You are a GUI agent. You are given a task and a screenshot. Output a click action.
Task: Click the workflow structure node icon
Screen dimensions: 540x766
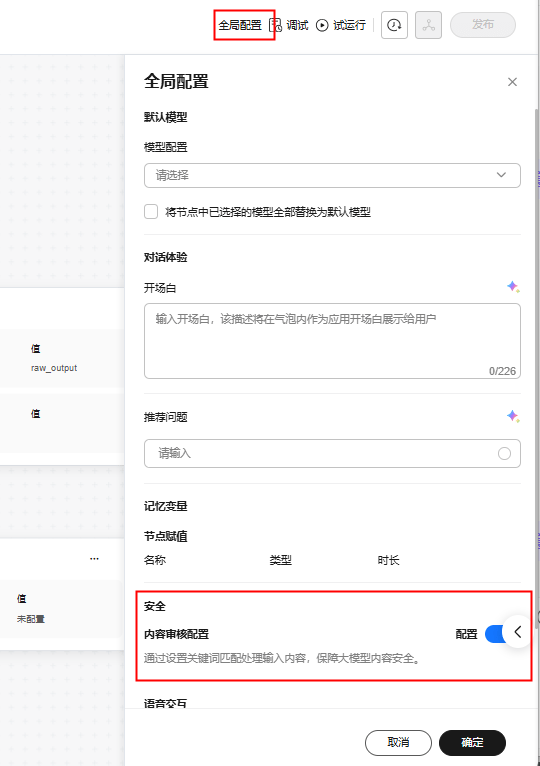[x=429, y=25]
